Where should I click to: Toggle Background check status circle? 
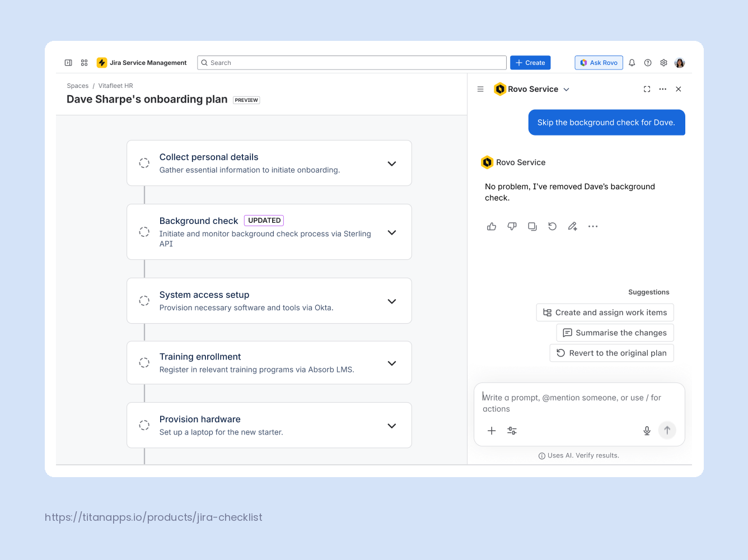point(144,232)
